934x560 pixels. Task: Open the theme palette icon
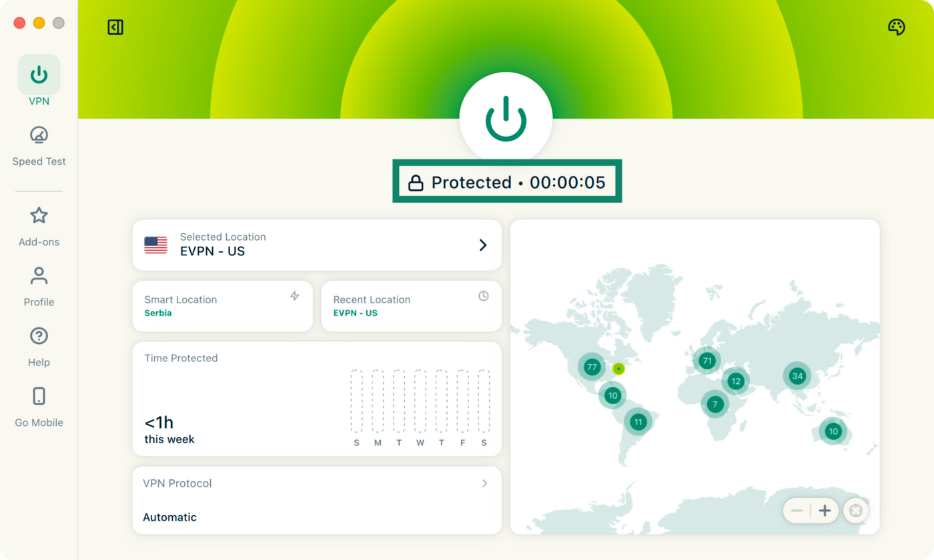pos(896,27)
